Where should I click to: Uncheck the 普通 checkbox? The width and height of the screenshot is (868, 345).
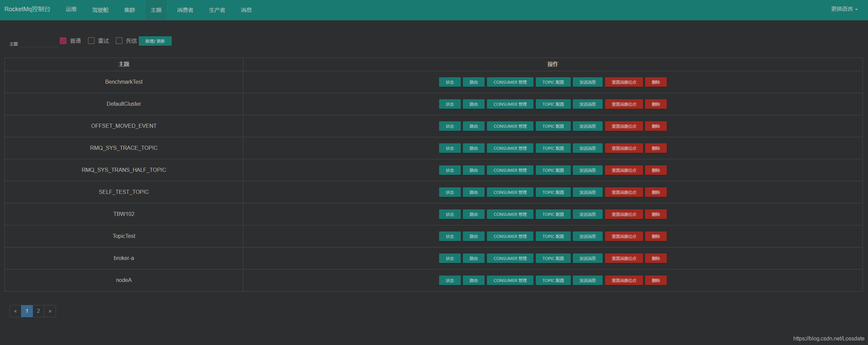click(63, 41)
